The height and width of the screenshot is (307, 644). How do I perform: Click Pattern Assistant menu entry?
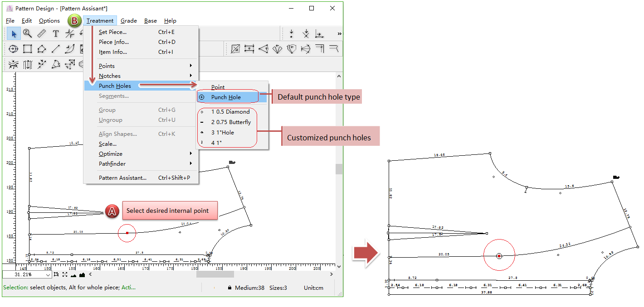pyautogui.click(x=122, y=178)
